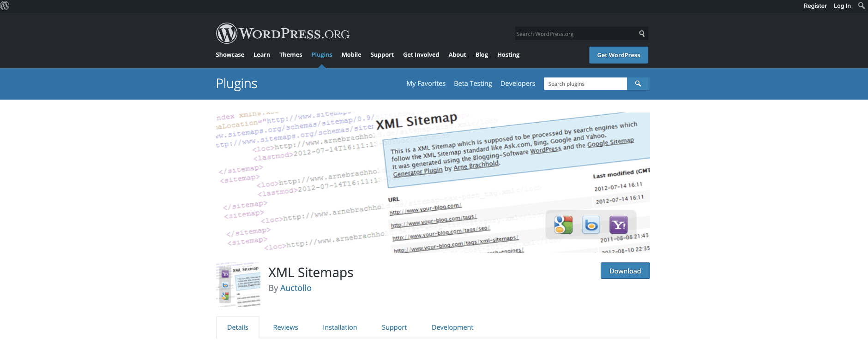Screen dimensions: 868x344
Task: Click the XML Sitemaps plugin title
Action: (311, 273)
